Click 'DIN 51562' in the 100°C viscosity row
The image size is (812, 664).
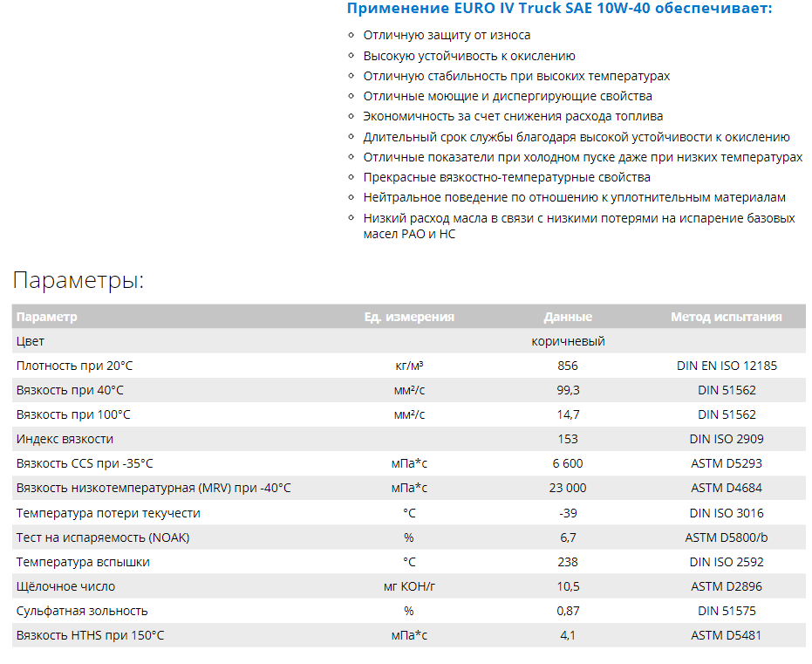click(x=727, y=414)
